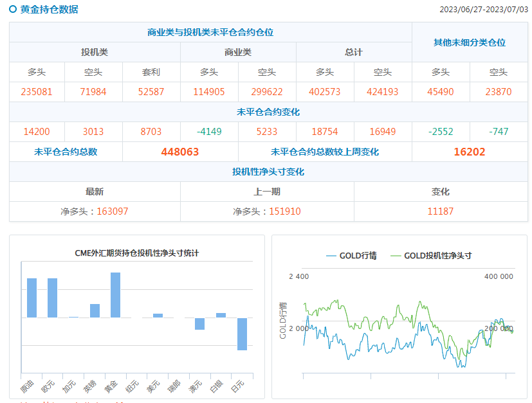
Task: Click the 投机类 column header
Action: (95, 52)
